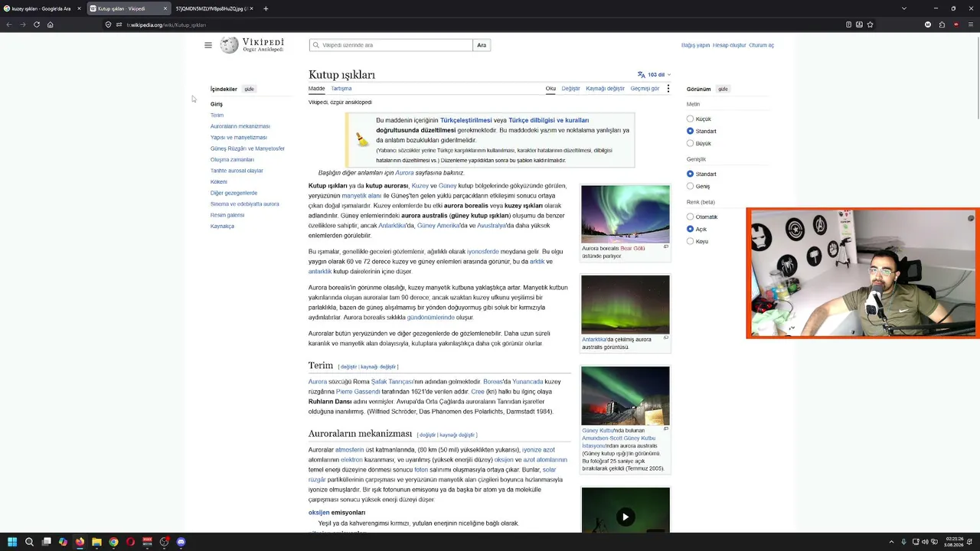This screenshot has width=980, height=551.
Task: Follow the iyonosferde link in article
Action: (483, 252)
